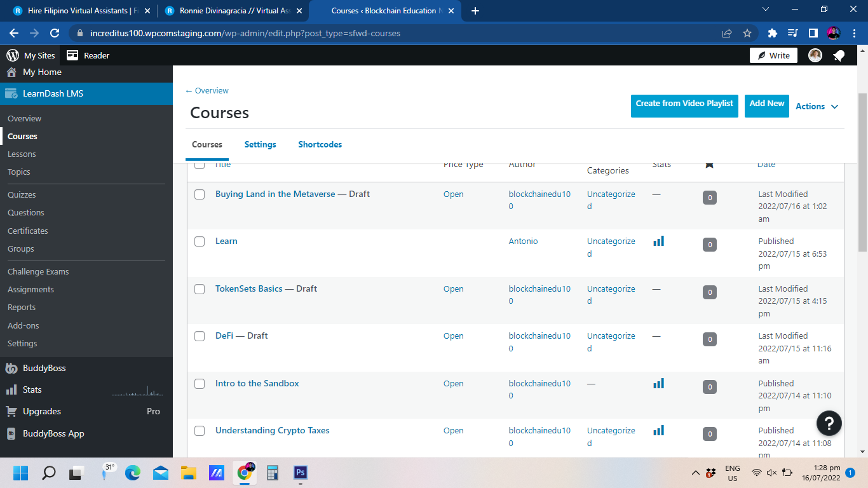The height and width of the screenshot is (488, 868).
Task: Open My Sites in the admin bar
Action: pyautogui.click(x=31, y=55)
